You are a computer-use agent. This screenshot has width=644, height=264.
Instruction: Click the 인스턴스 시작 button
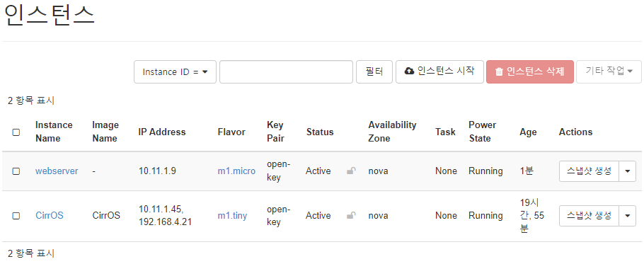pyautogui.click(x=439, y=71)
